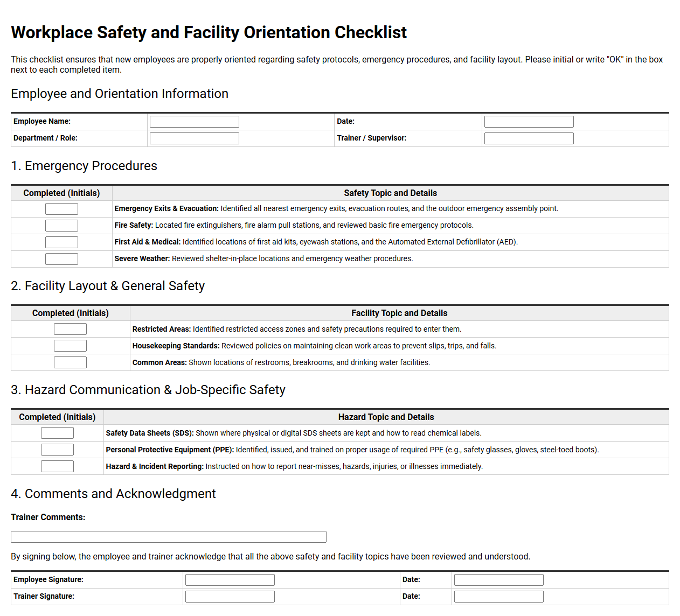Initial the Emergency Exits & Evacuation box
Image resolution: width=680 pixels, height=616 pixels.
61,209
